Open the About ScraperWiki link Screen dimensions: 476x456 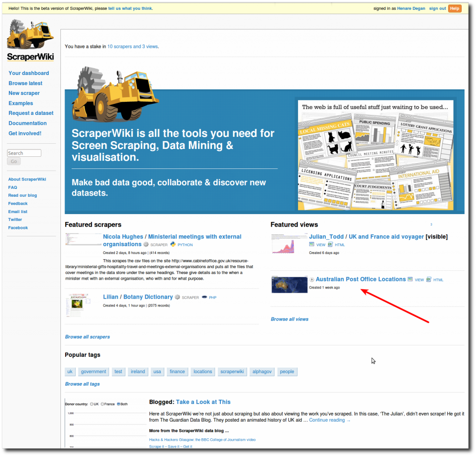(27, 180)
